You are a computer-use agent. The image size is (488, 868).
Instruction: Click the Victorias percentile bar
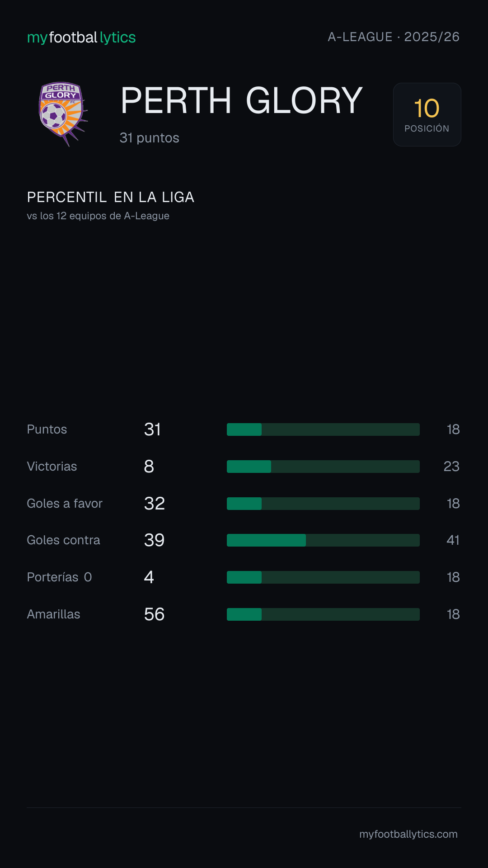coord(323,467)
